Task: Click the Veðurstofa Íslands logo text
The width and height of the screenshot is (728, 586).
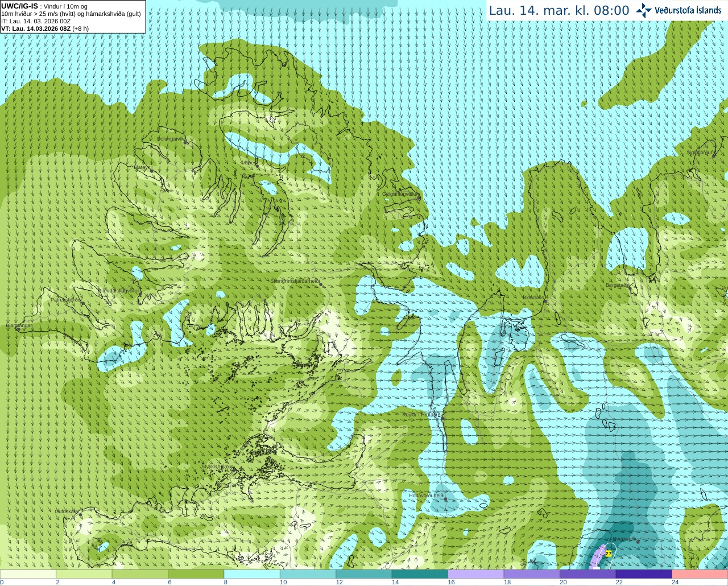Action: [688, 10]
